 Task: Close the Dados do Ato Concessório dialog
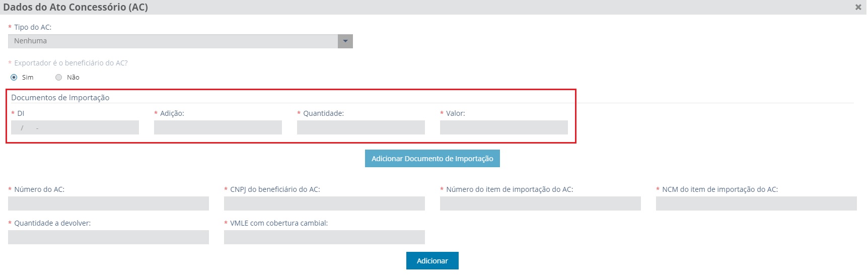click(x=858, y=8)
